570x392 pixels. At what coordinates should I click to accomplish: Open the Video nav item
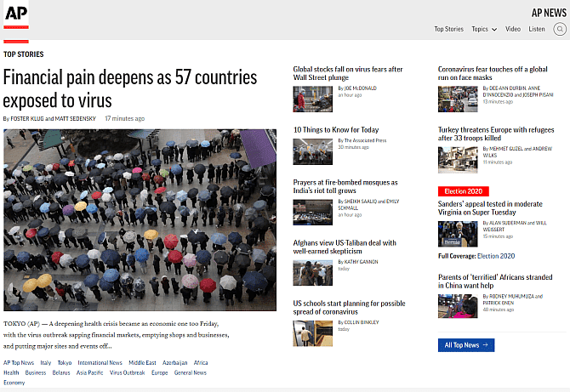pyautogui.click(x=512, y=29)
